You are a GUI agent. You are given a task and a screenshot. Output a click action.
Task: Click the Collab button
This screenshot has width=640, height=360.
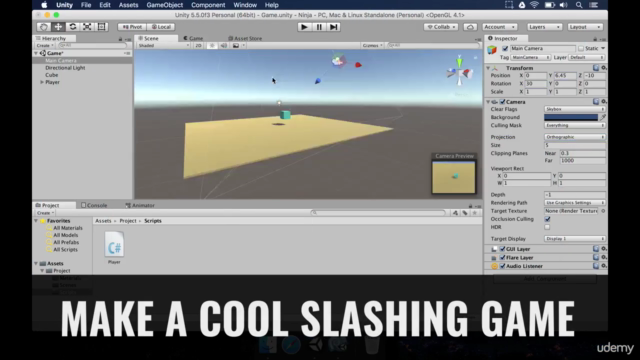click(441, 27)
